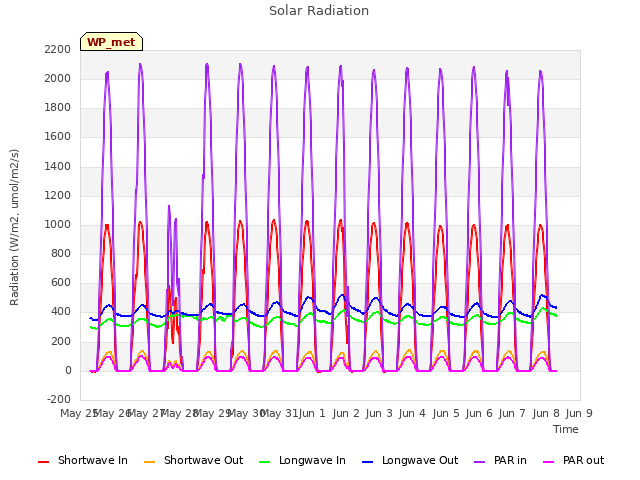Viewport: 640px width, 480px height.
Task: Click the 400 y-axis tick label
Action: coord(61,311)
